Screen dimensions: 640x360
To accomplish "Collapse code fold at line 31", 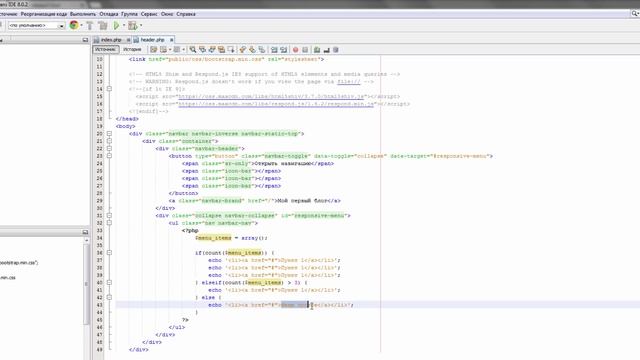I will pyautogui.click(x=109, y=216).
